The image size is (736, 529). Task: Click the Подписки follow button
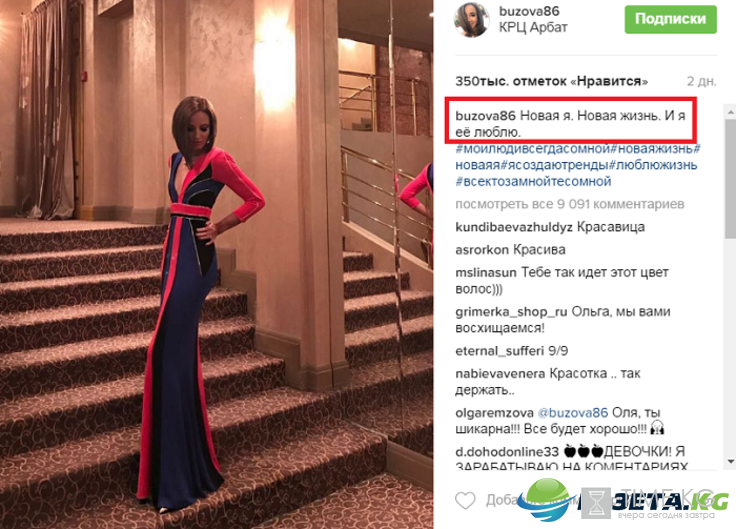click(x=670, y=19)
